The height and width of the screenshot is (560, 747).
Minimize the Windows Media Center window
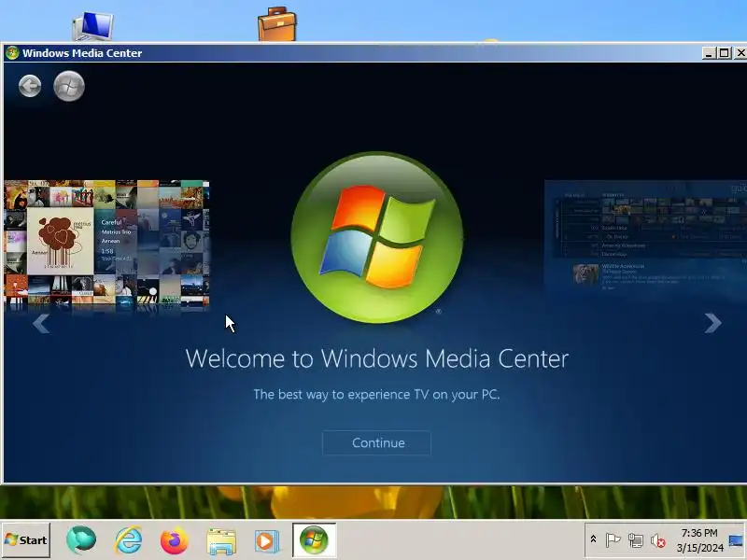tap(709, 53)
